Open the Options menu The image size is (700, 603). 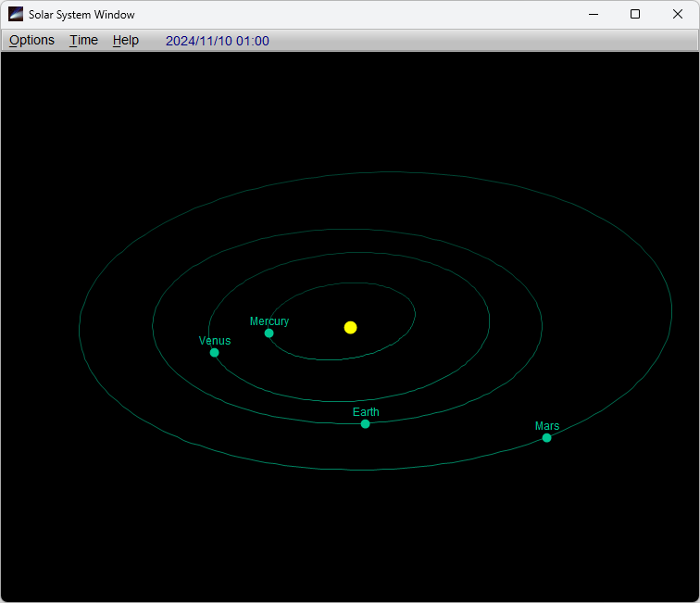(x=32, y=40)
